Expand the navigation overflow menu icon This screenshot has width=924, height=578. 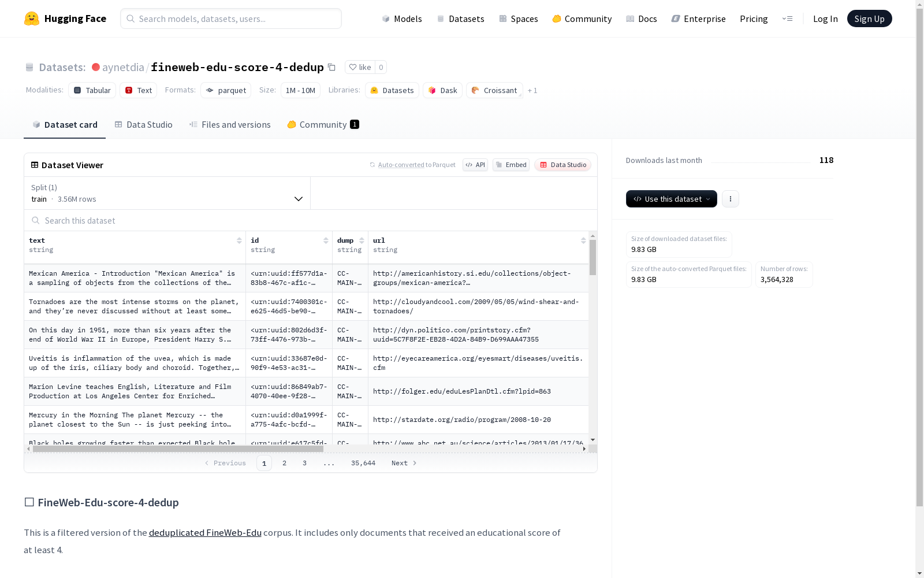[x=787, y=18]
